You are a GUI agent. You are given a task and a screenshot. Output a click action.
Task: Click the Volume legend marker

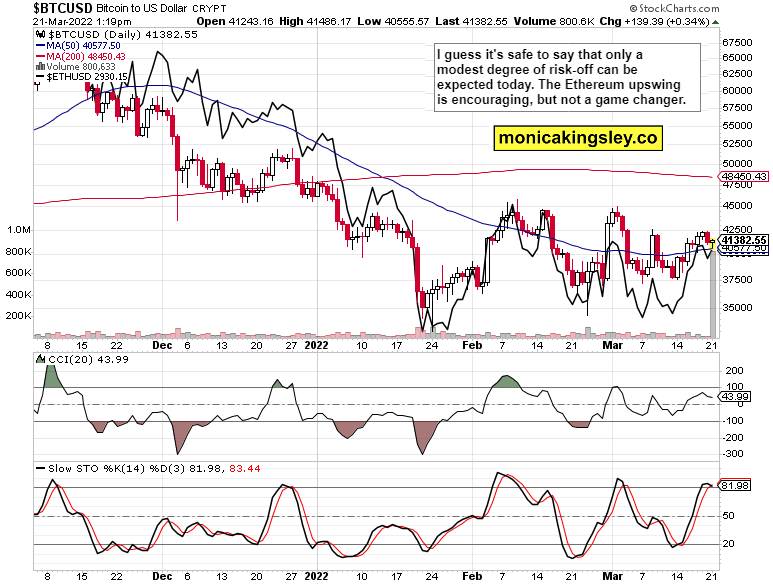coord(39,66)
